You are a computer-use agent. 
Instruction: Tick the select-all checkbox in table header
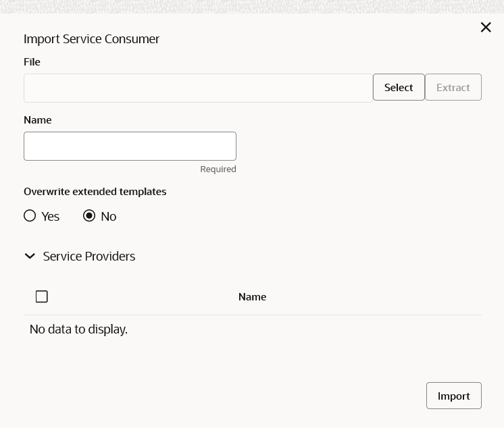pos(42,296)
